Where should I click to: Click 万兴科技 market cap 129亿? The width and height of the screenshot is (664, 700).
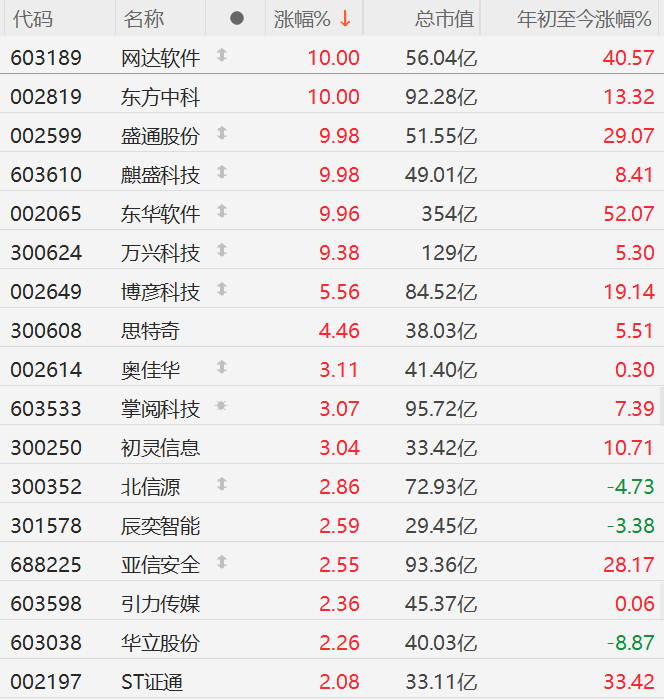pyautogui.click(x=449, y=253)
